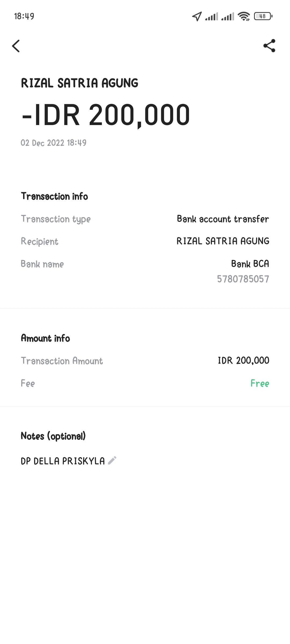Tap the date 02 Dec 2022 18:49

(x=54, y=143)
